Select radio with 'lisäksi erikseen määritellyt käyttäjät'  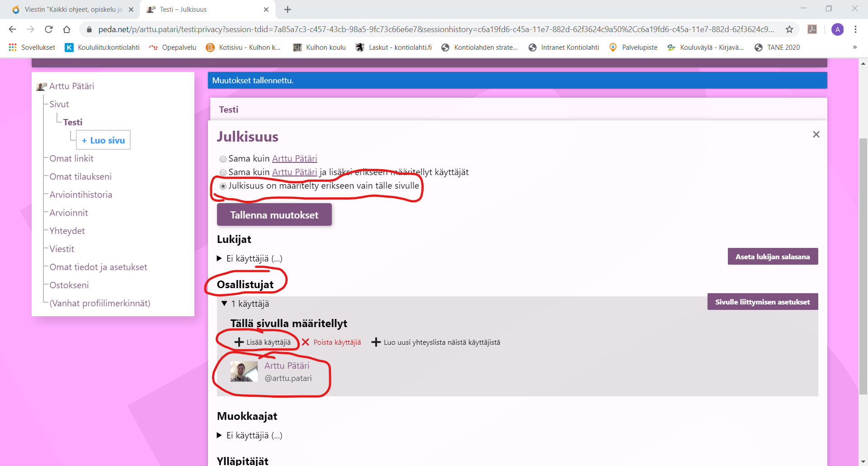[x=223, y=173]
